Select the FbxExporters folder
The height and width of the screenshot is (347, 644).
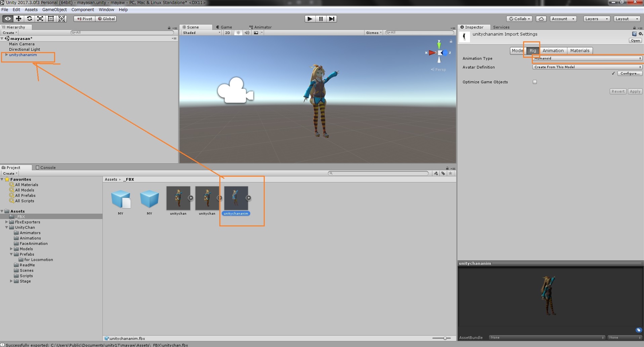click(x=27, y=222)
